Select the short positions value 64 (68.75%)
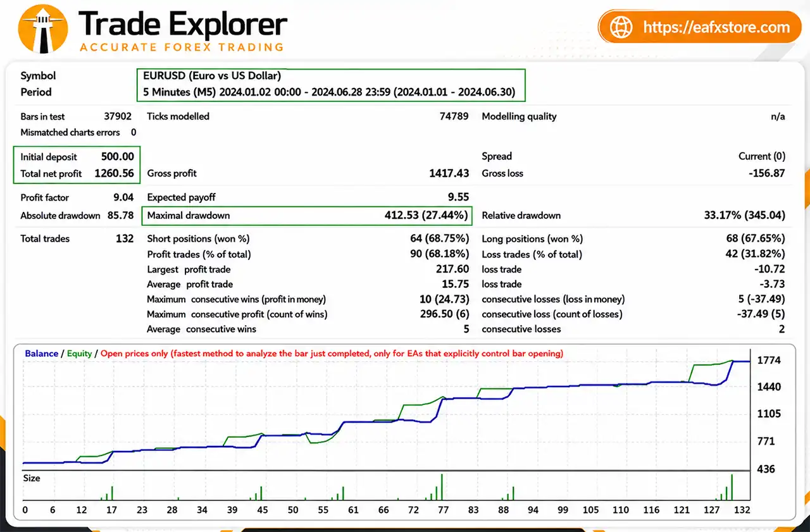The height and width of the screenshot is (532, 810). (x=440, y=239)
